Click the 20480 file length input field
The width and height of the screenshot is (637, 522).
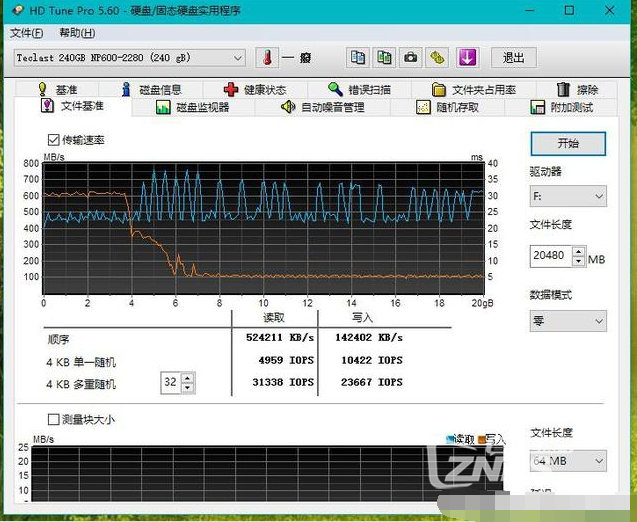click(551, 256)
